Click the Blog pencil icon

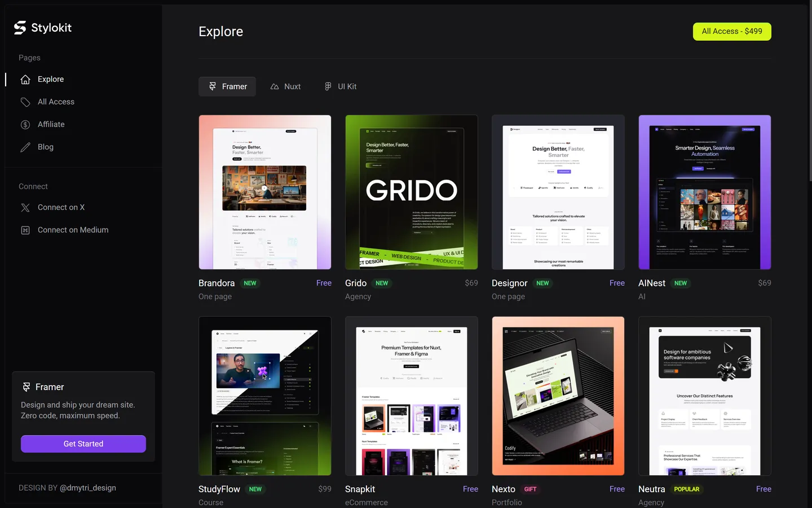[25, 147]
